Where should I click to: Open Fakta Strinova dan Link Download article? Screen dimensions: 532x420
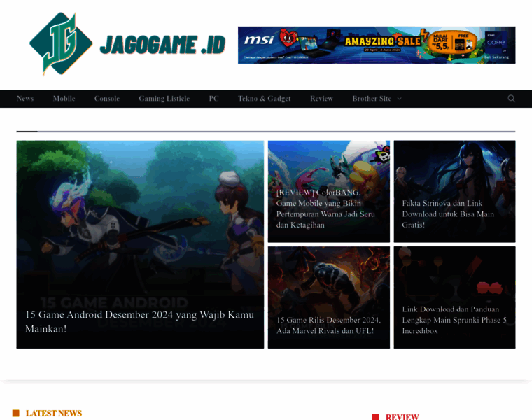pyautogui.click(x=448, y=214)
